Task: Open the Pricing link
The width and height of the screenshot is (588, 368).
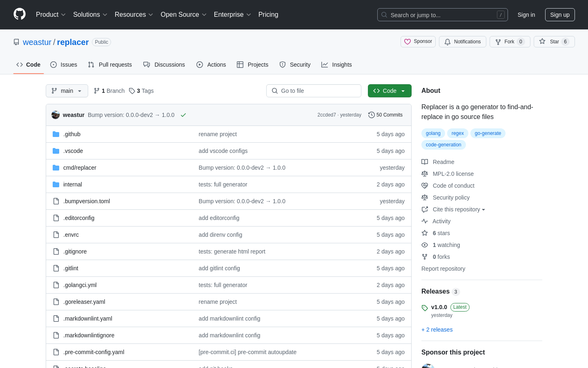Action: point(268,15)
